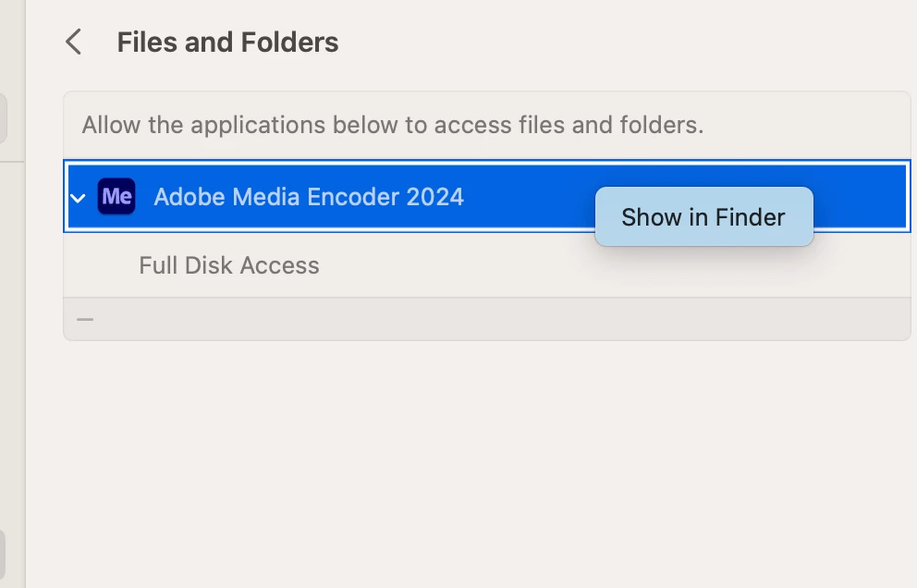
Task: Click empty footer bar right of minus button
Action: pyautogui.click(x=499, y=319)
